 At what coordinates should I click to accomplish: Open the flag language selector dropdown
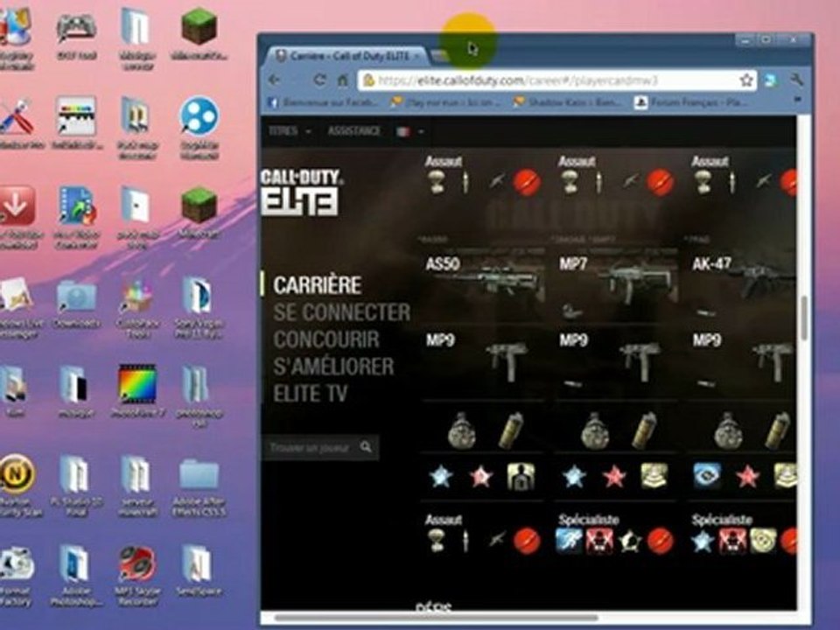pos(410,131)
